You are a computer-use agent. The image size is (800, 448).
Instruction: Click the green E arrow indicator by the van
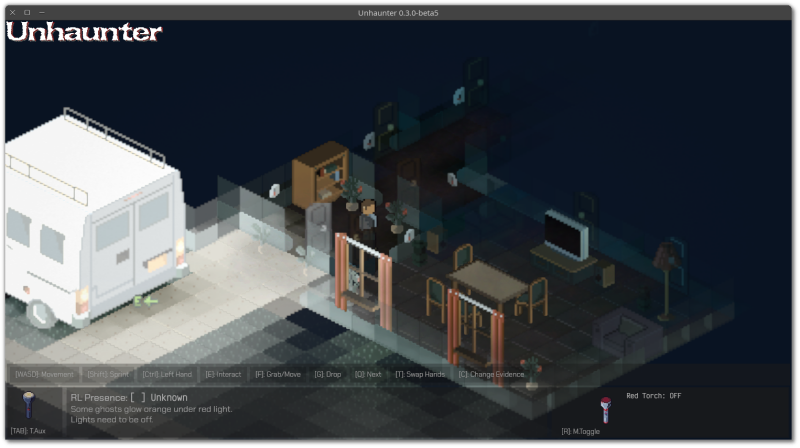(145, 301)
